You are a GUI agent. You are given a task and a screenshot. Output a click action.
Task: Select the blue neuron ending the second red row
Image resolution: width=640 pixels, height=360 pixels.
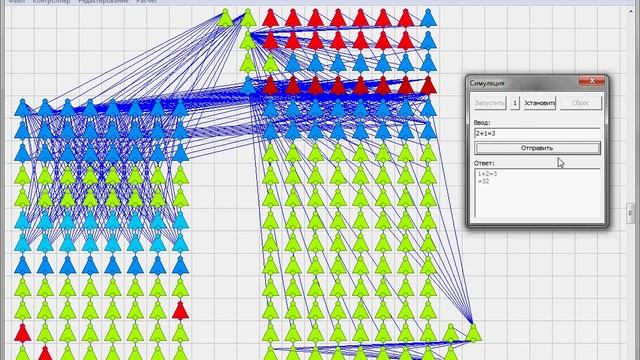428,41
